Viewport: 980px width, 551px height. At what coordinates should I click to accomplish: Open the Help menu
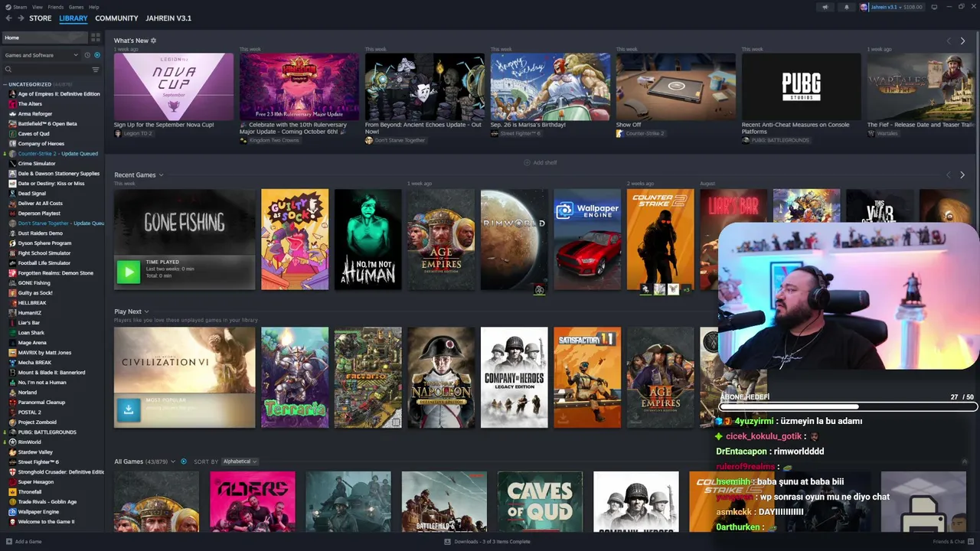click(x=93, y=7)
